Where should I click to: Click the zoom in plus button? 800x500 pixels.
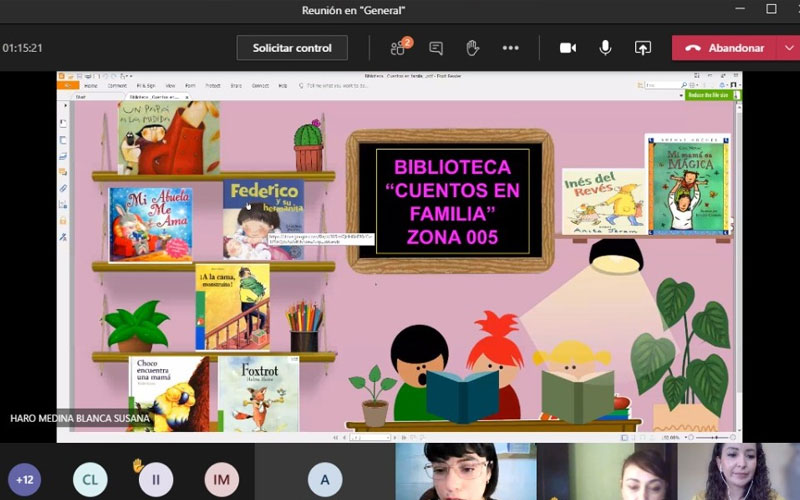tap(733, 438)
